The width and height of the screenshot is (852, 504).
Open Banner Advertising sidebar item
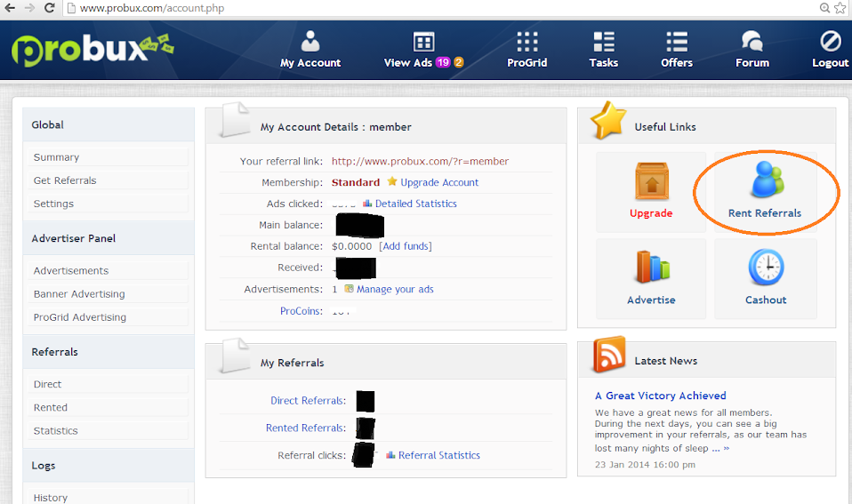click(108, 294)
